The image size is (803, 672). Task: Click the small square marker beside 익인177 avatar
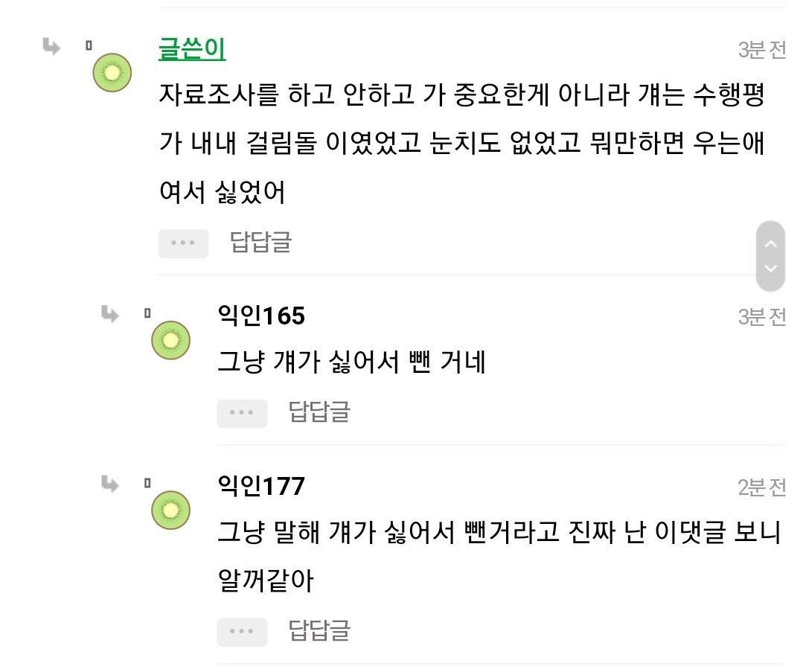coord(147,483)
